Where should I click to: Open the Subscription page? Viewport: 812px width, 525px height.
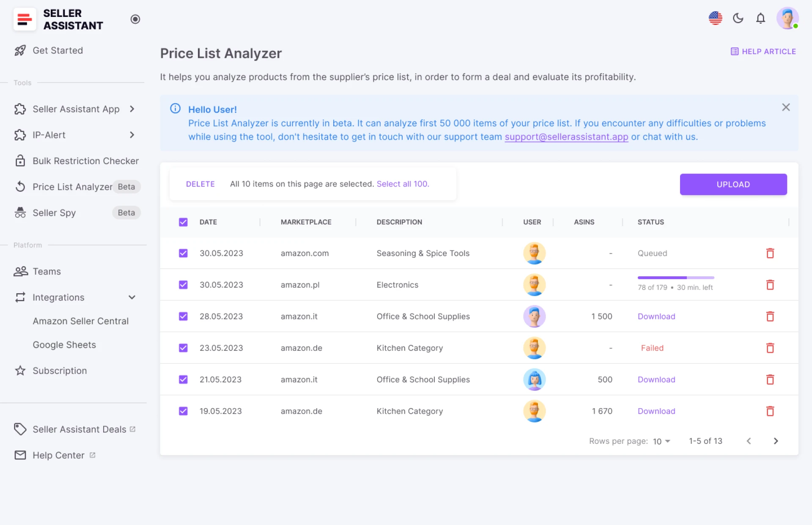(59, 371)
